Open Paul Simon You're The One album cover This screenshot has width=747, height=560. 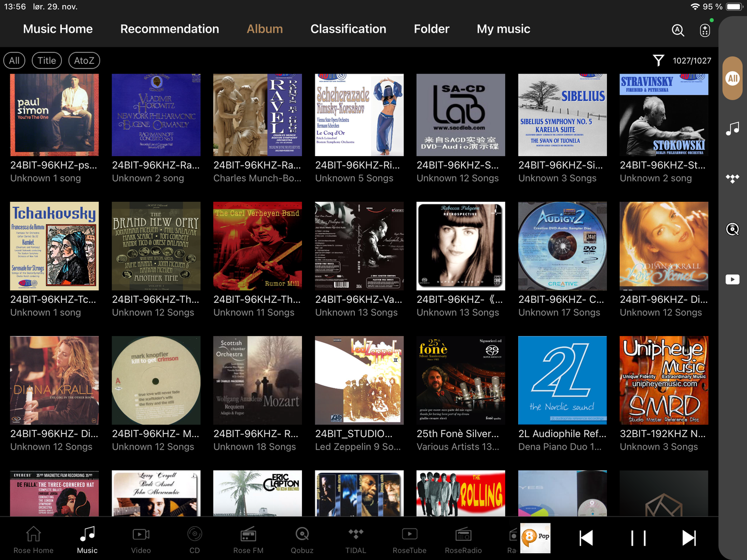(x=54, y=115)
